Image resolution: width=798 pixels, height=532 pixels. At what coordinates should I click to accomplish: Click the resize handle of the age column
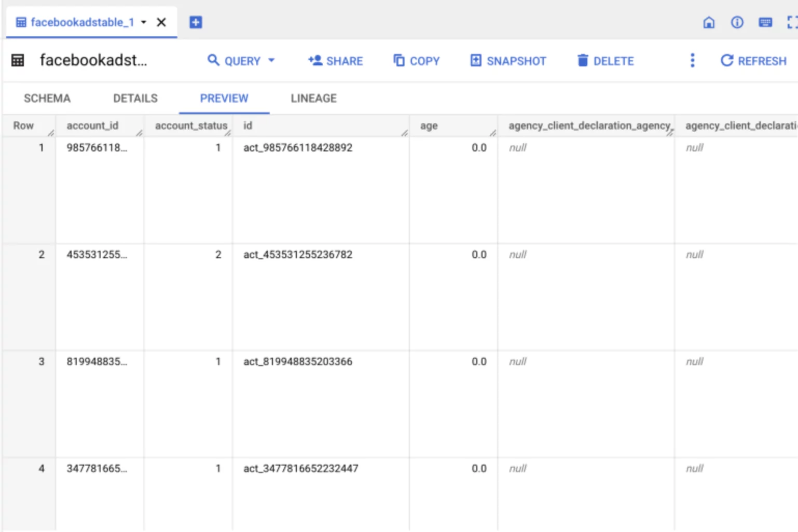tap(492, 133)
